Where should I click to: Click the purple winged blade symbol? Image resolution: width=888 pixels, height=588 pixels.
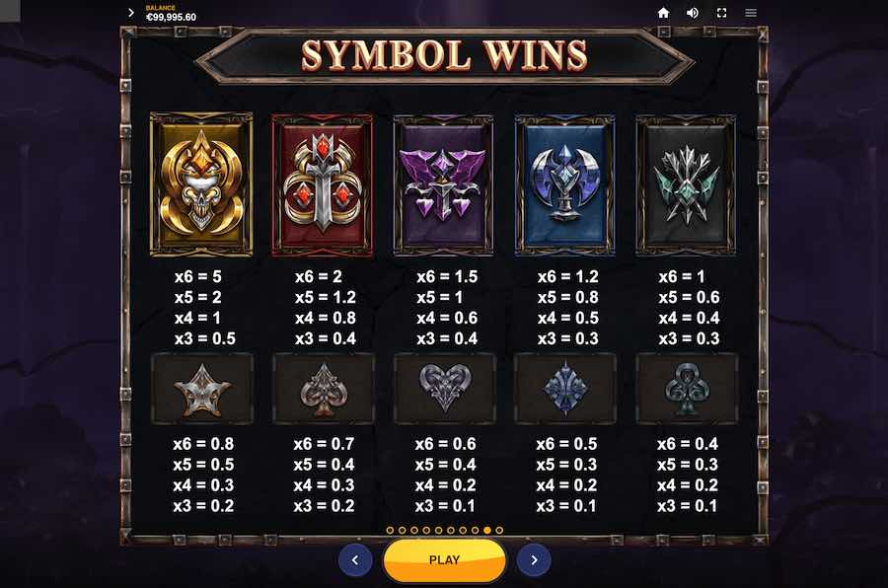click(x=443, y=184)
